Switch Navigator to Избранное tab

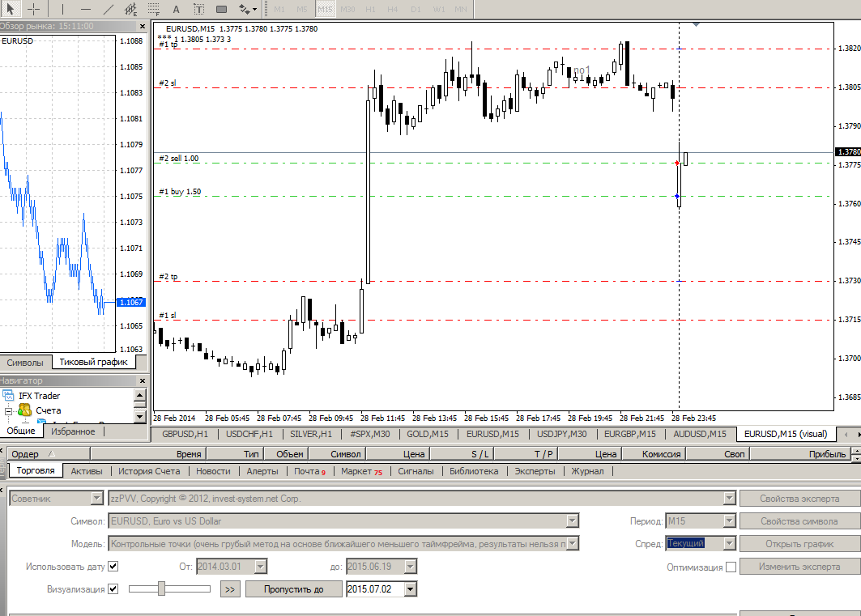point(73,431)
